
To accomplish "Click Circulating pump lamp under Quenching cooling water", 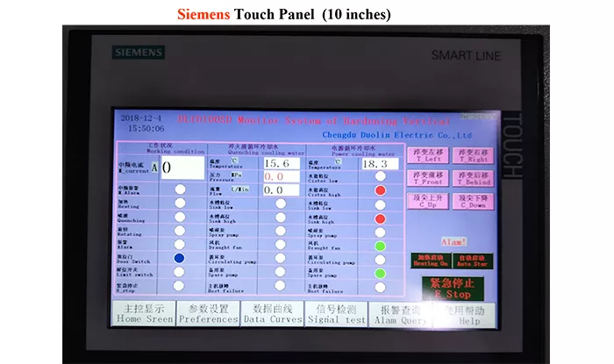I will [x=280, y=258].
